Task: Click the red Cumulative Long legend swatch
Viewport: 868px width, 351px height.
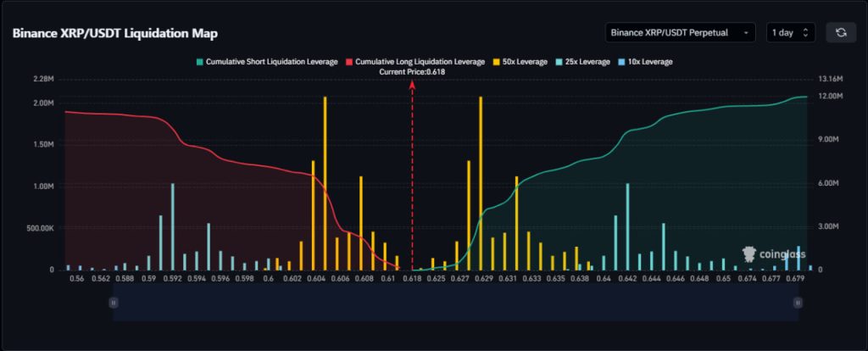Action: 348,62
